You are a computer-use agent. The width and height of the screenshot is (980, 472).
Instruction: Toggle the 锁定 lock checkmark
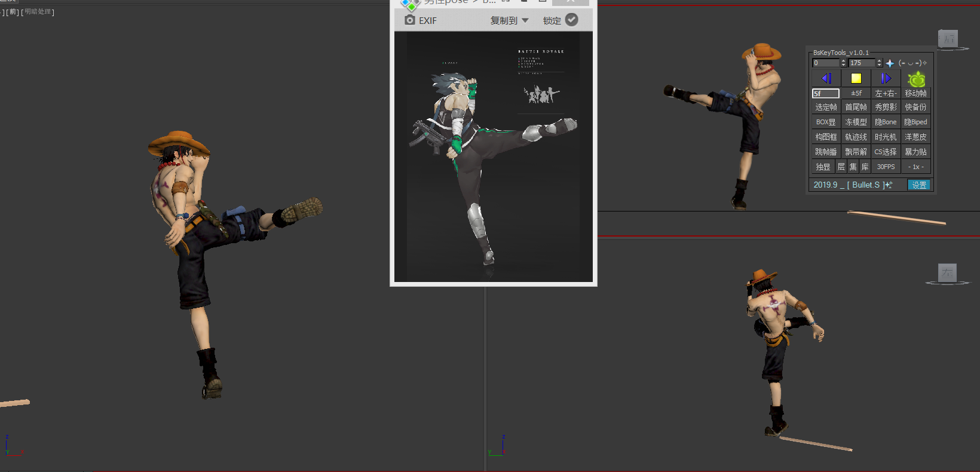coord(572,20)
